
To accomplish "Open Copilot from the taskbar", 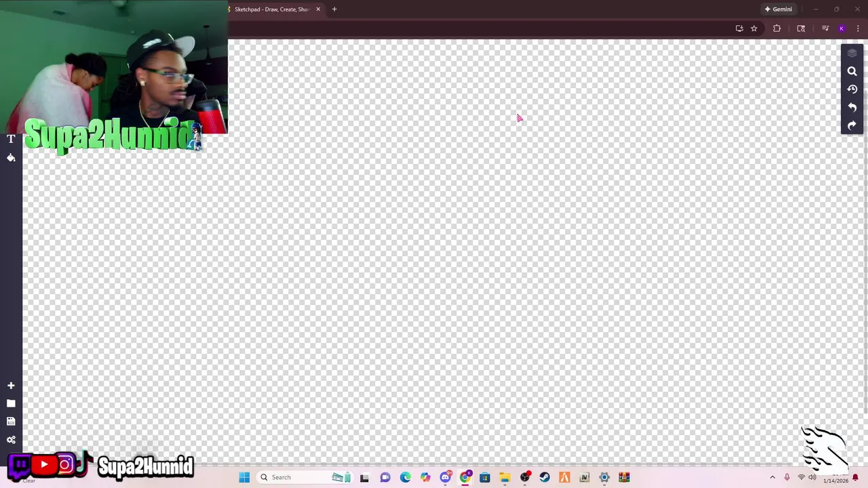I will pos(425,477).
